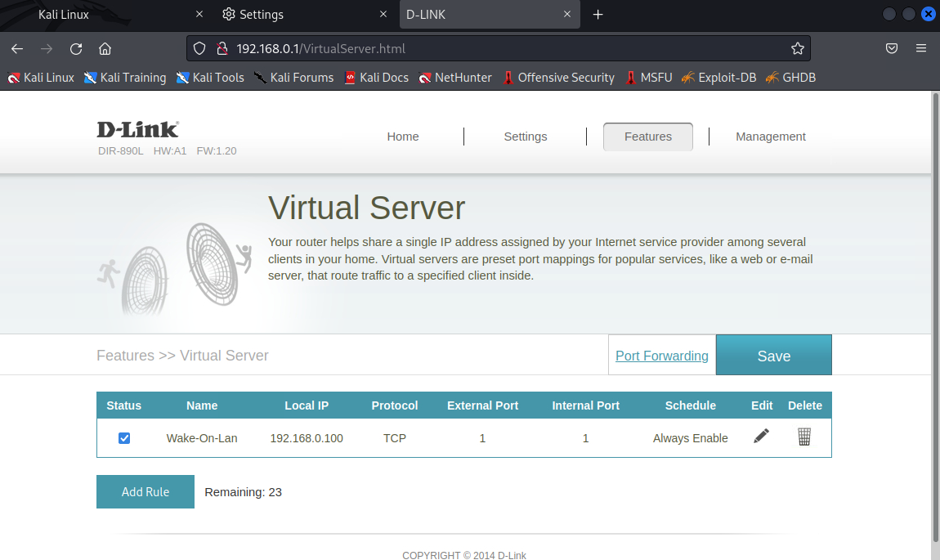Screen dimensions: 940x560
Task: Click the D-Link logo
Action: coord(138,129)
